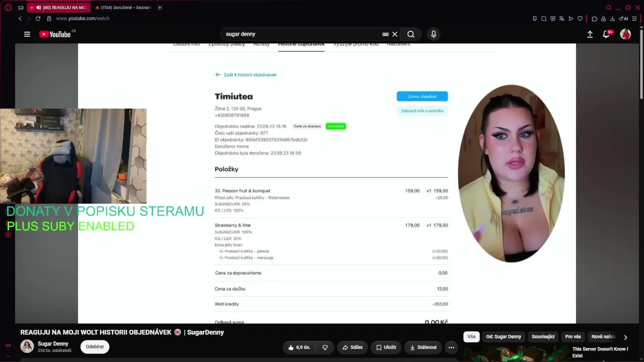
Task: Select the Vše filter chip
Action: 471,337
